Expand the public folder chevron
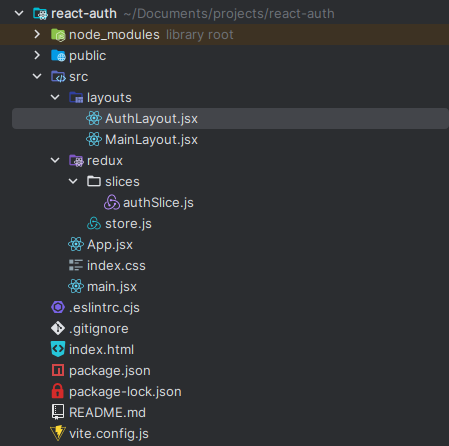 coord(37,55)
